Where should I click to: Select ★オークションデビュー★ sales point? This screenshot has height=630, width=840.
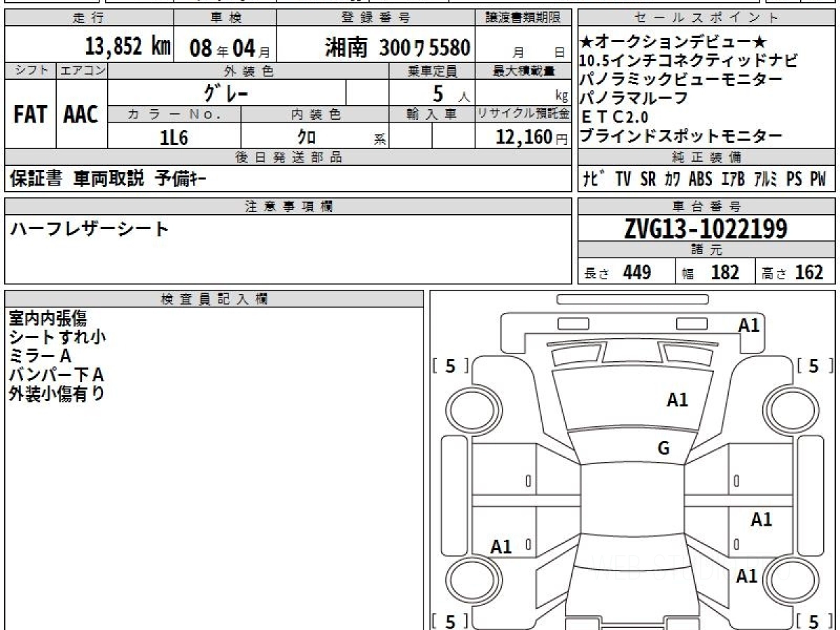(674, 43)
